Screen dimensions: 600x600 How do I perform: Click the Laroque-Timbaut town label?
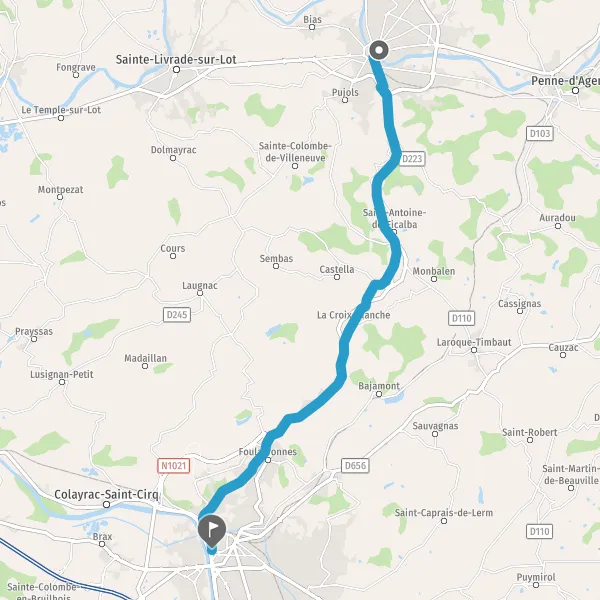pyautogui.click(x=474, y=342)
